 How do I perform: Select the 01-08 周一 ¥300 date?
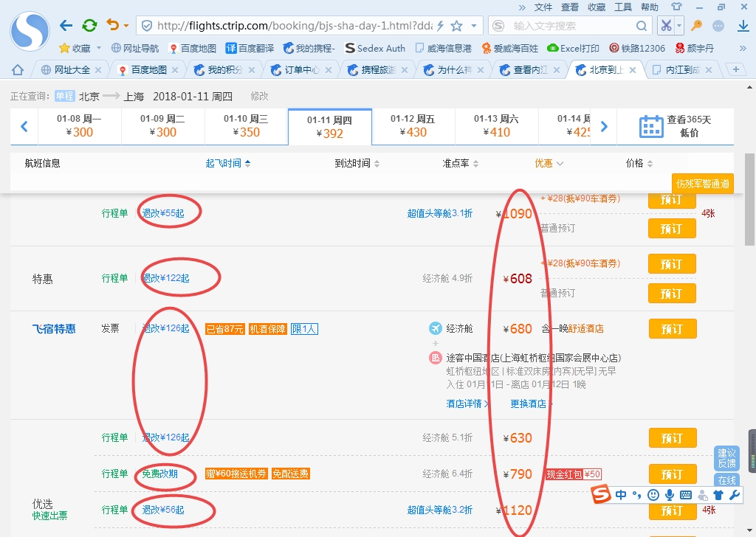(80, 126)
